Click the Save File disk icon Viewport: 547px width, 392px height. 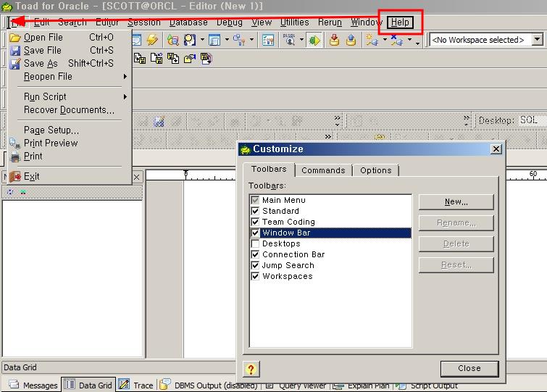click(x=15, y=50)
